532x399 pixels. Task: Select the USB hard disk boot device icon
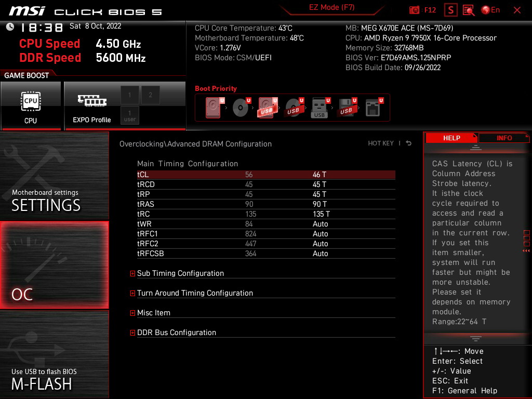pos(268,108)
